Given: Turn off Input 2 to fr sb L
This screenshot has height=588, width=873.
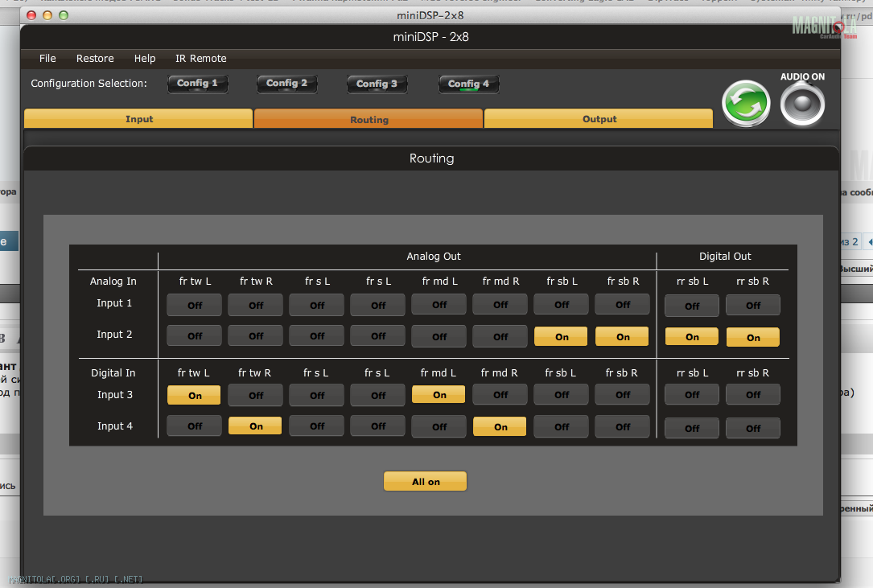Looking at the screenshot, I should (562, 337).
